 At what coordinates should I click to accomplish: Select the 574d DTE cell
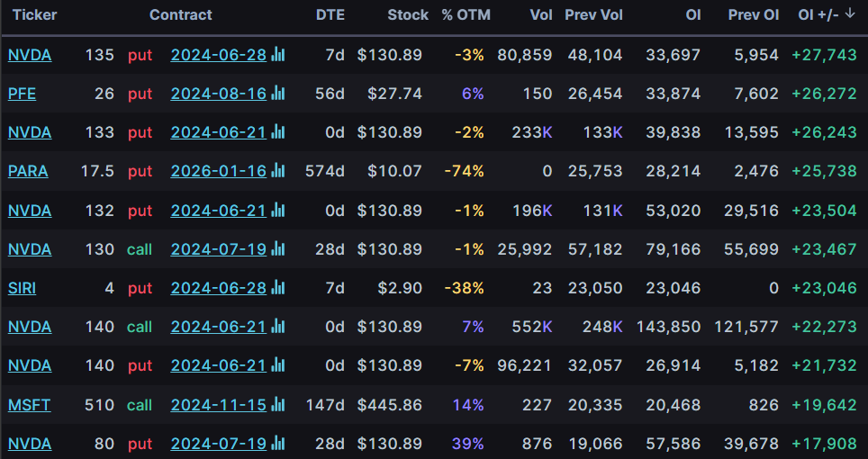click(x=325, y=171)
